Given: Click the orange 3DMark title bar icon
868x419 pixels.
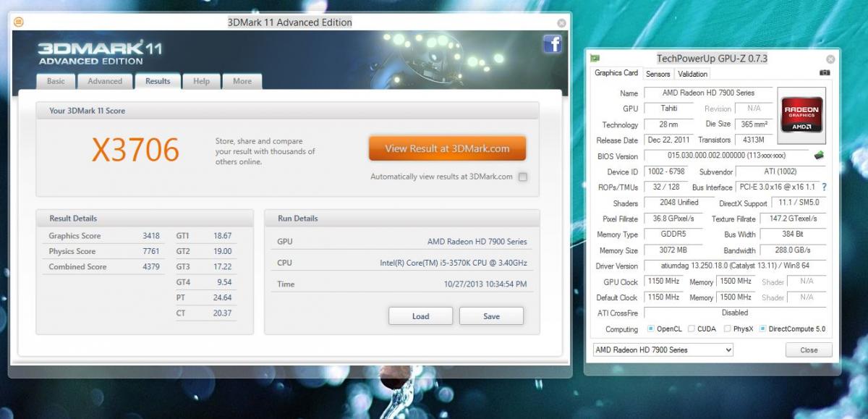Looking at the screenshot, I should tap(19, 22).
